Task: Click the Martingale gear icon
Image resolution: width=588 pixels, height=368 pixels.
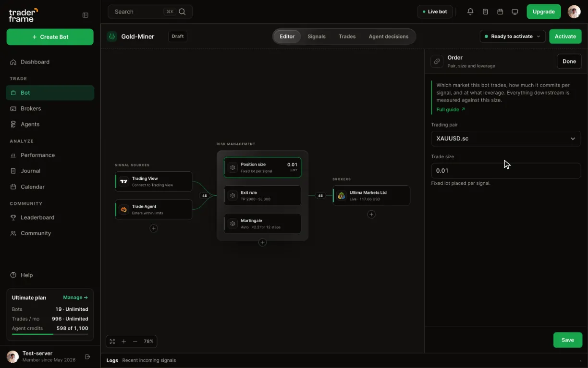Action: click(233, 224)
